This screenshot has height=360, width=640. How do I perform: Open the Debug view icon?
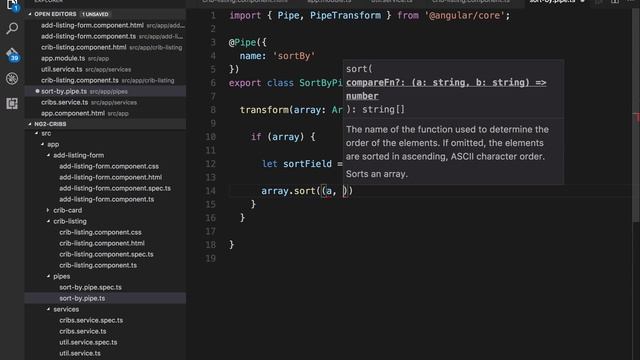(12, 78)
